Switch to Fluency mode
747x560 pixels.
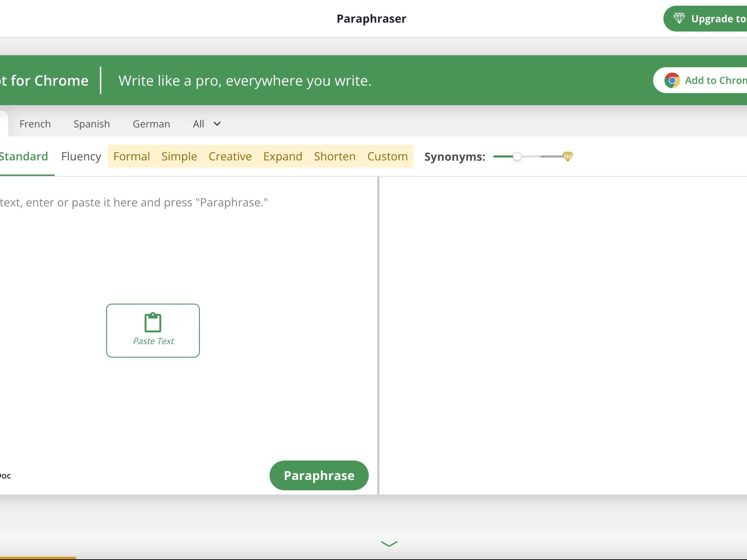coord(81,156)
